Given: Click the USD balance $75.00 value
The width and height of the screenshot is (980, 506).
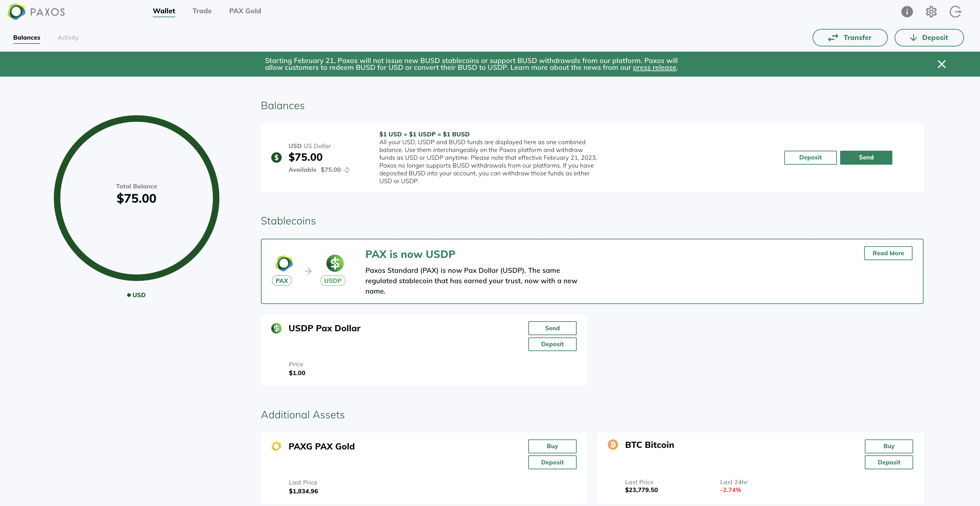Looking at the screenshot, I should pos(305,157).
